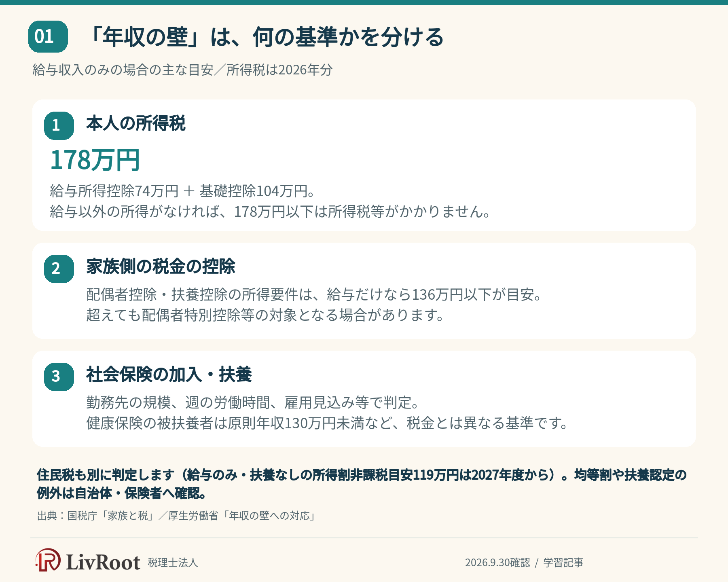
Task: Select the number 3 badge beside 社会保険の加入・扶養
Action: [x=59, y=377]
